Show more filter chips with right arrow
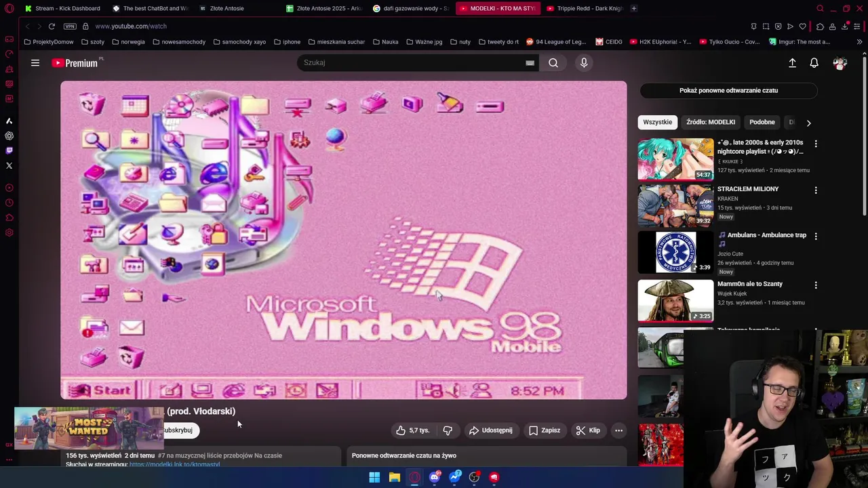The height and width of the screenshot is (488, 868). [x=808, y=123]
